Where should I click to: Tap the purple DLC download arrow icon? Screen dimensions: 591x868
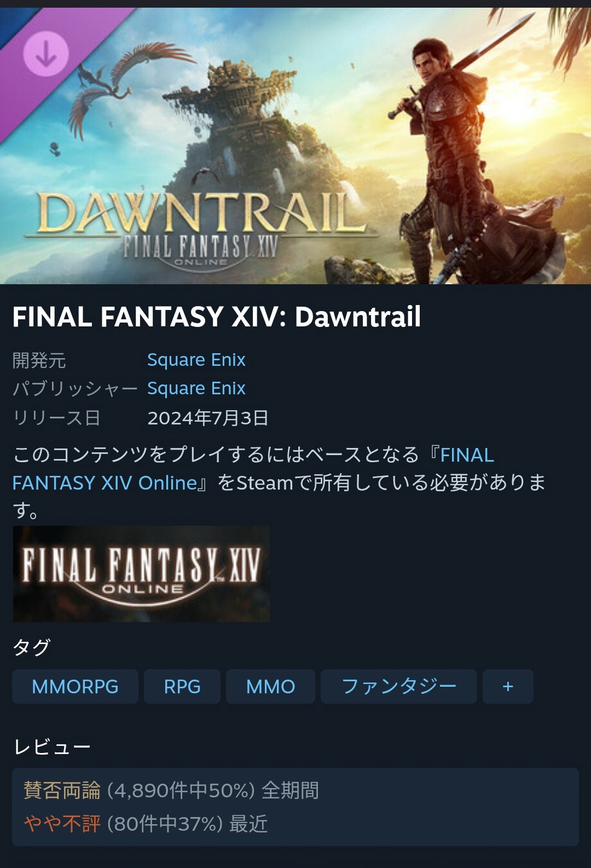pyautogui.click(x=46, y=54)
